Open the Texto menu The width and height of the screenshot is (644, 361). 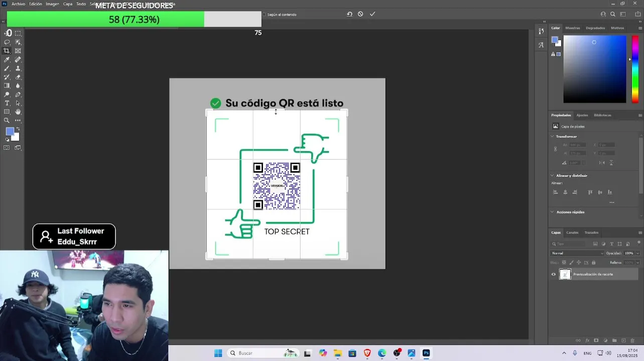tap(81, 4)
